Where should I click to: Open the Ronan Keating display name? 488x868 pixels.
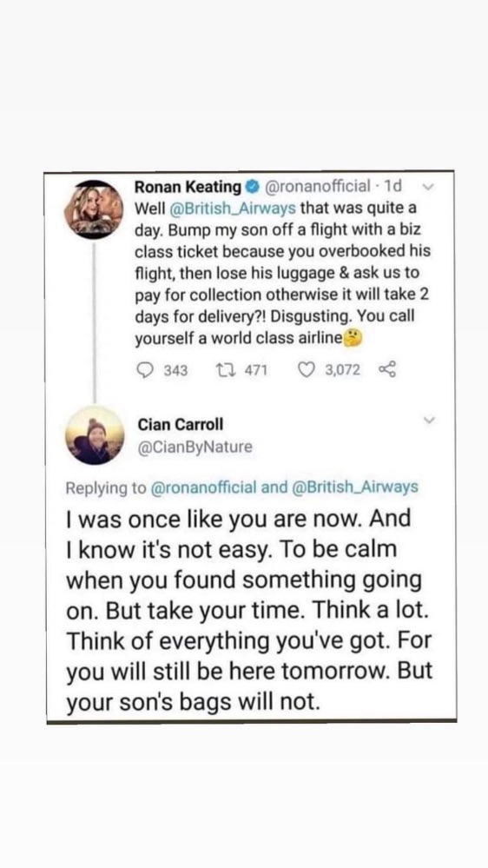click(x=188, y=187)
